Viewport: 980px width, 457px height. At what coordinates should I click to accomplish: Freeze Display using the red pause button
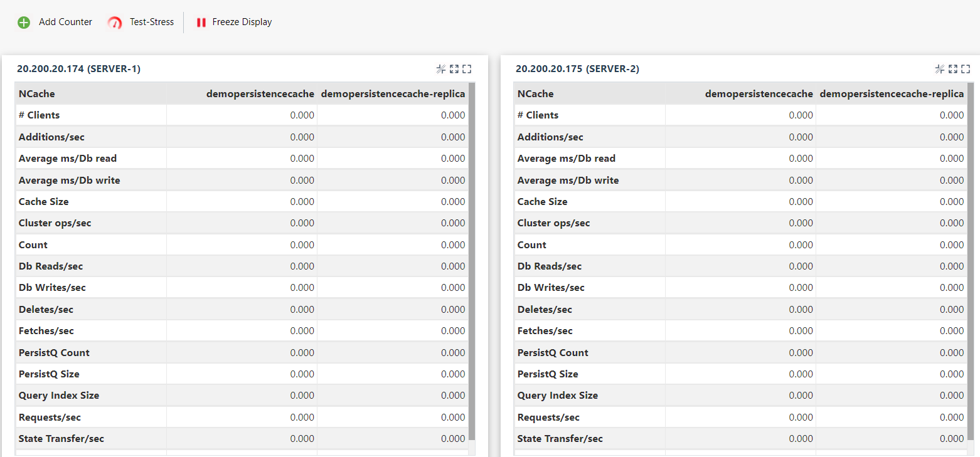click(201, 23)
